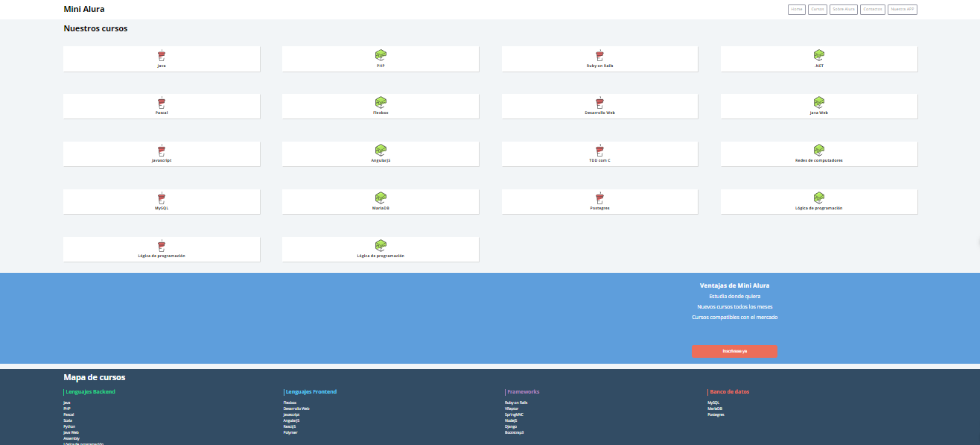Click the box icon above MariaDB

pyautogui.click(x=381, y=198)
